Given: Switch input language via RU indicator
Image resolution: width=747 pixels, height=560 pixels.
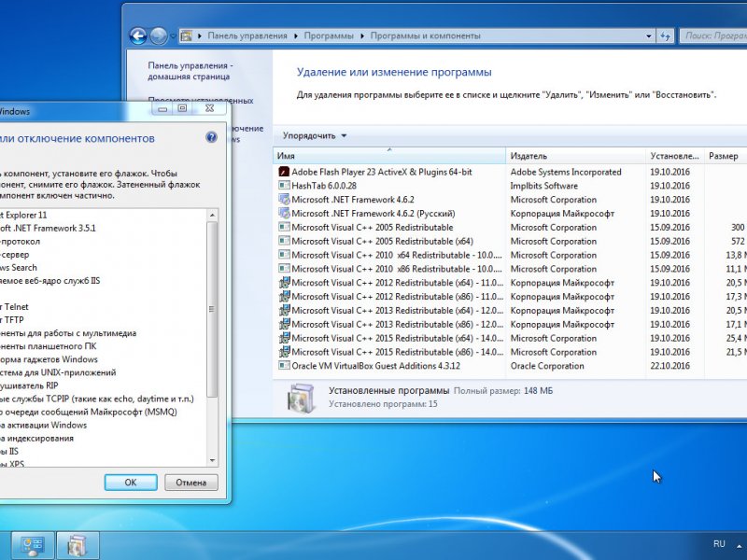Looking at the screenshot, I should click(x=719, y=544).
